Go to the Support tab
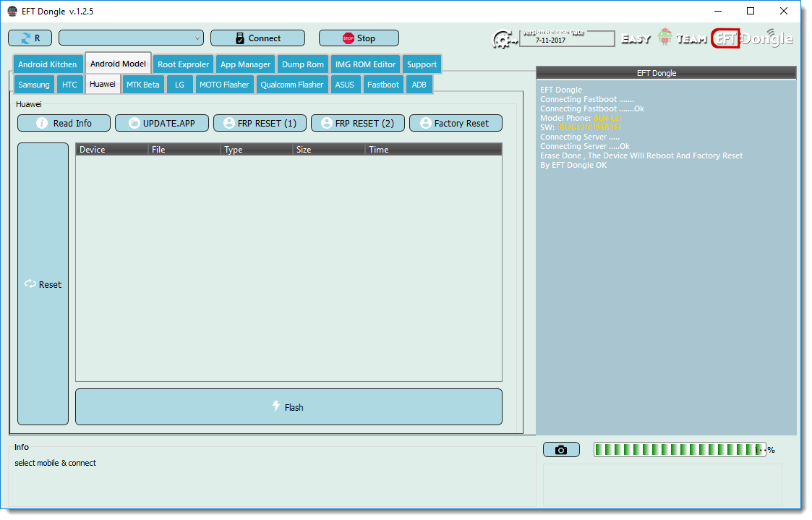 [x=422, y=64]
